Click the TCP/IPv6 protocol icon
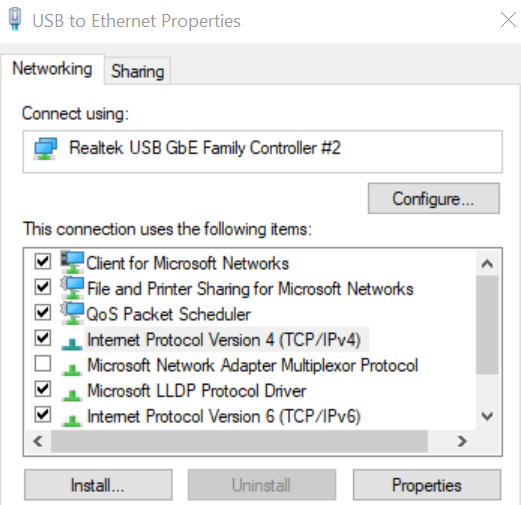Viewport: 521px width, 505px height. click(x=72, y=421)
